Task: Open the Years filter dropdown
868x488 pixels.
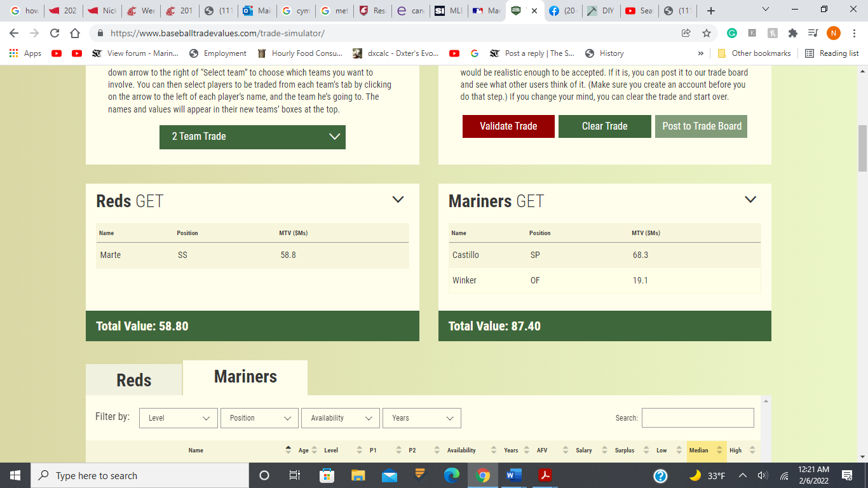Action: pos(422,418)
